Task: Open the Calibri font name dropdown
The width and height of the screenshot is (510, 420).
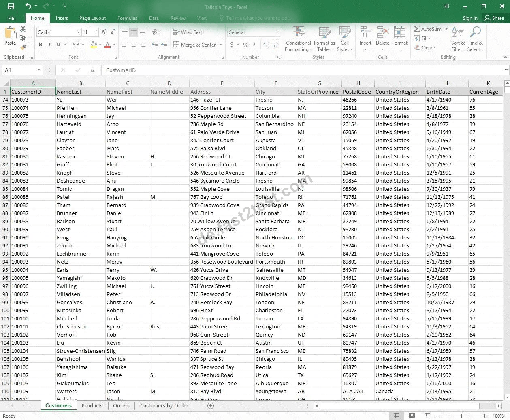Action: click(x=78, y=32)
